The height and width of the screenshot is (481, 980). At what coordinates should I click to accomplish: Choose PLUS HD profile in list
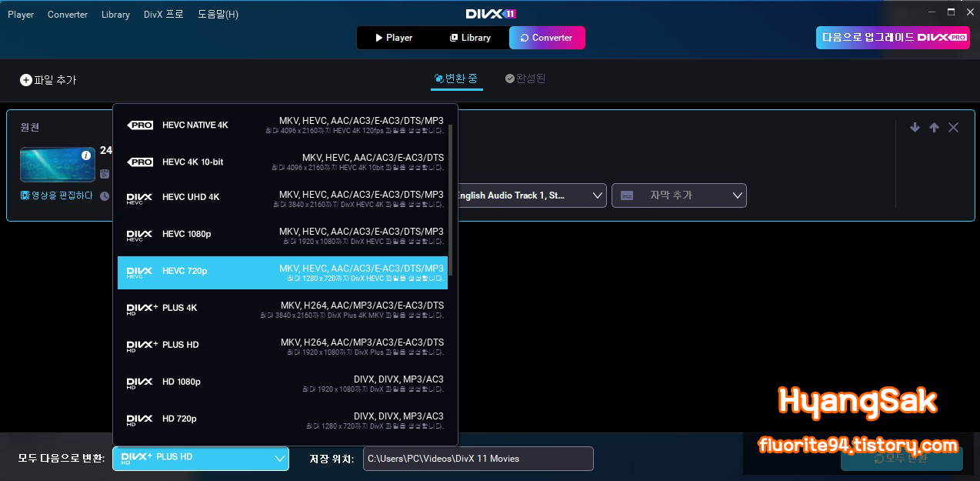pos(282,346)
